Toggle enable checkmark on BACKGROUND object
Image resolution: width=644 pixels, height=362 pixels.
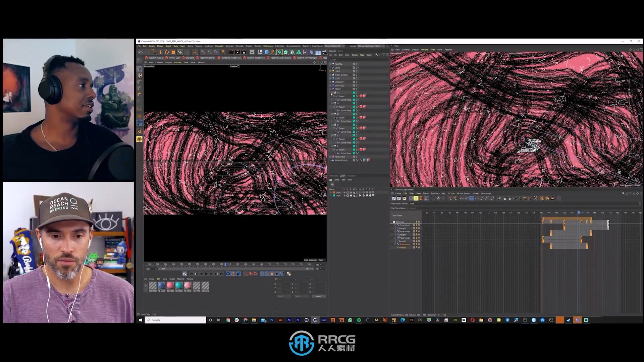pyautogui.click(x=358, y=160)
